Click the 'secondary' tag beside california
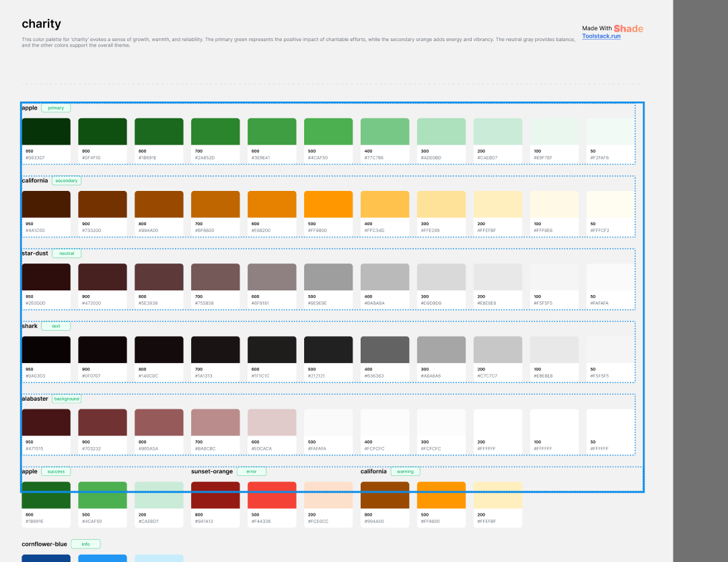Viewport: 728px width, 562px height. coord(67,181)
